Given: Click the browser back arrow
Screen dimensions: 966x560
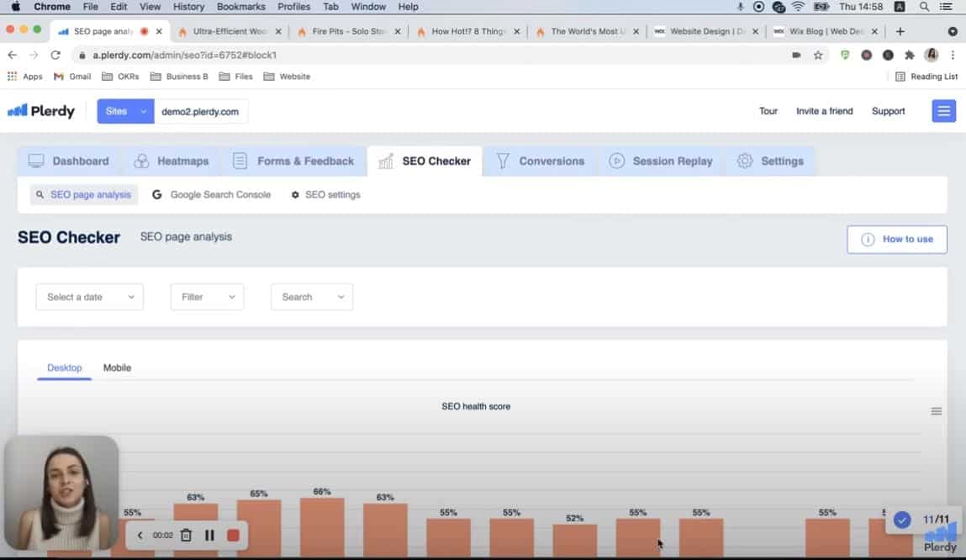Looking at the screenshot, I should pos(13,55).
